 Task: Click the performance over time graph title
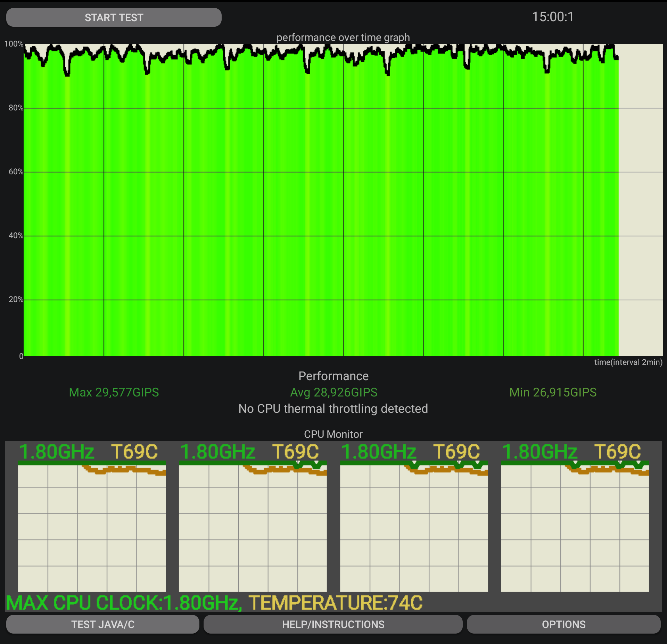coord(343,37)
